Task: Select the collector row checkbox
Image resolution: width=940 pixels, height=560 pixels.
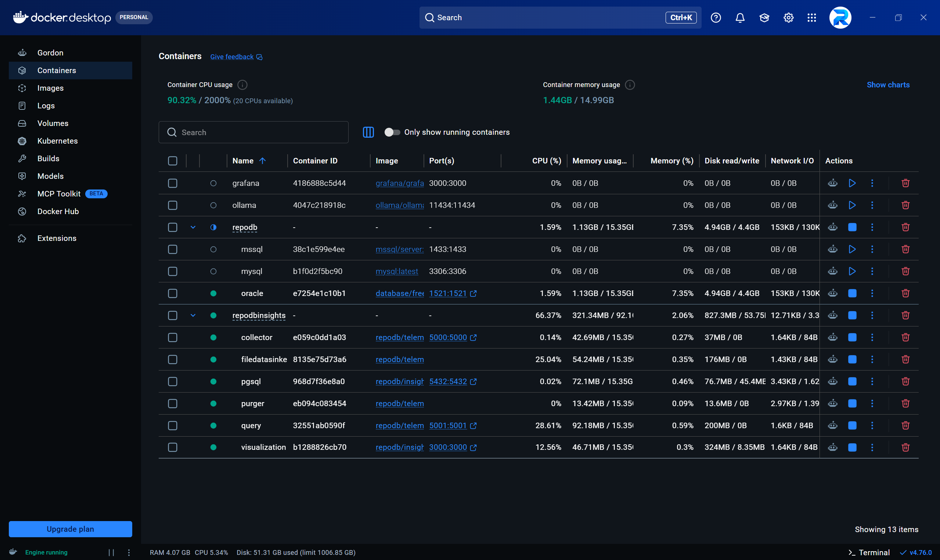Action: coord(172,337)
